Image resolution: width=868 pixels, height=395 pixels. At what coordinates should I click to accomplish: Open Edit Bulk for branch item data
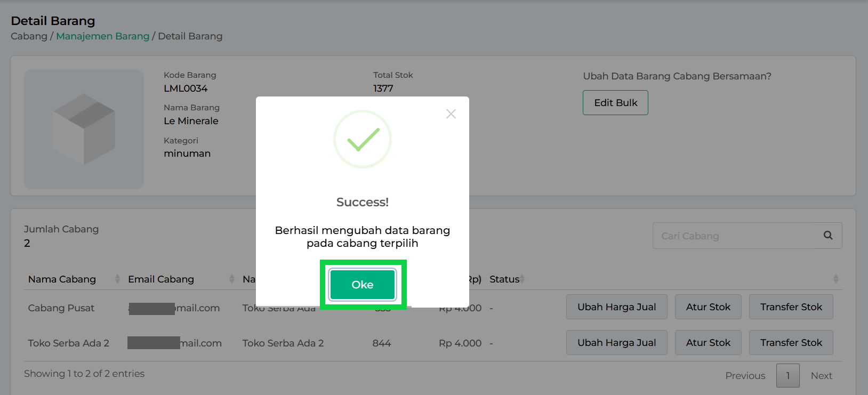coord(615,103)
